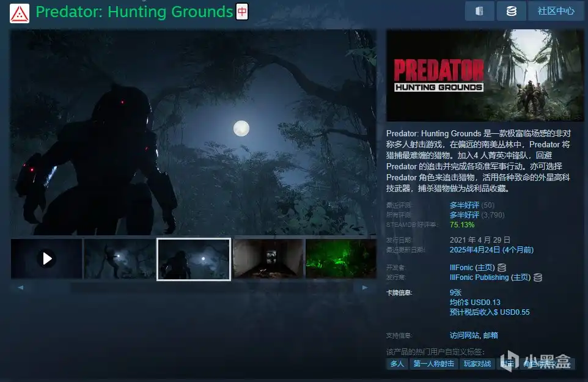Select the second screenshot thumbnail with flashlight
Screen dimensions: 588x382
120,259
